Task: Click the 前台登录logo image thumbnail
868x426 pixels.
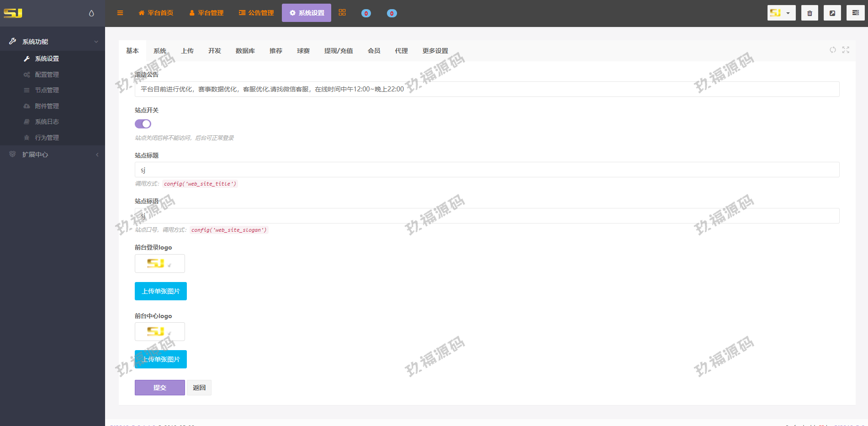Action: (160, 263)
